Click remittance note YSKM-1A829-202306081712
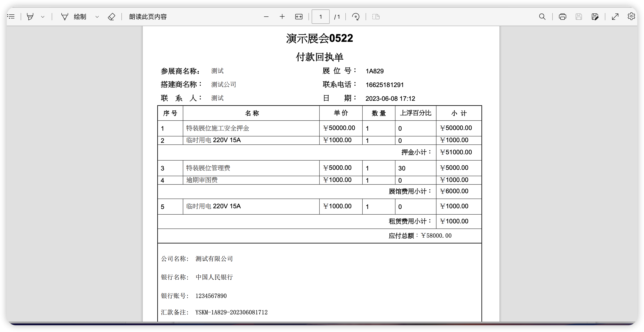Screen dimensions: 644x332 (x=232, y=312)
